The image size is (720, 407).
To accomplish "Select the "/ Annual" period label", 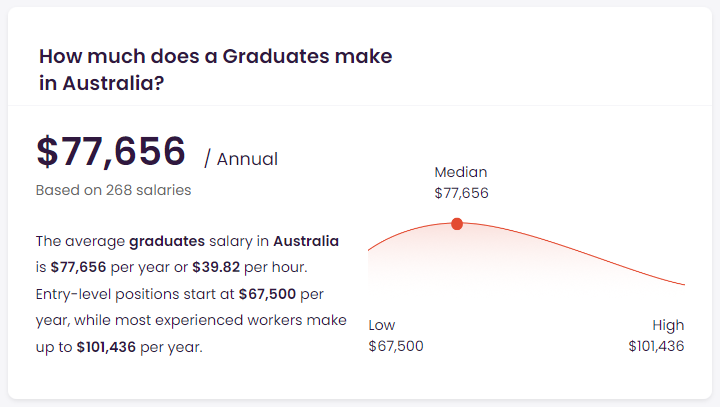I will pyautogui.click(x=241, y=159).
